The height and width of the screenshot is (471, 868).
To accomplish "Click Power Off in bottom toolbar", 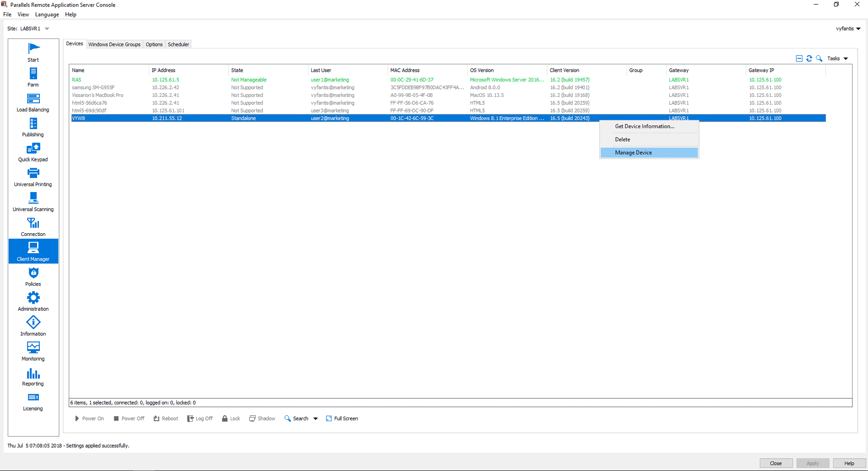I will (x=129, y=418).
